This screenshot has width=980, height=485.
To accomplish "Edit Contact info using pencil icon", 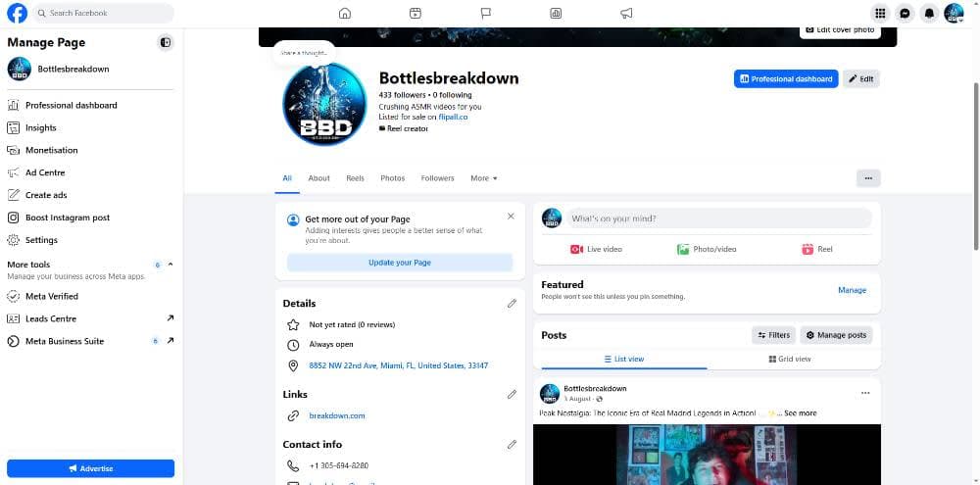I will [512, 445].
